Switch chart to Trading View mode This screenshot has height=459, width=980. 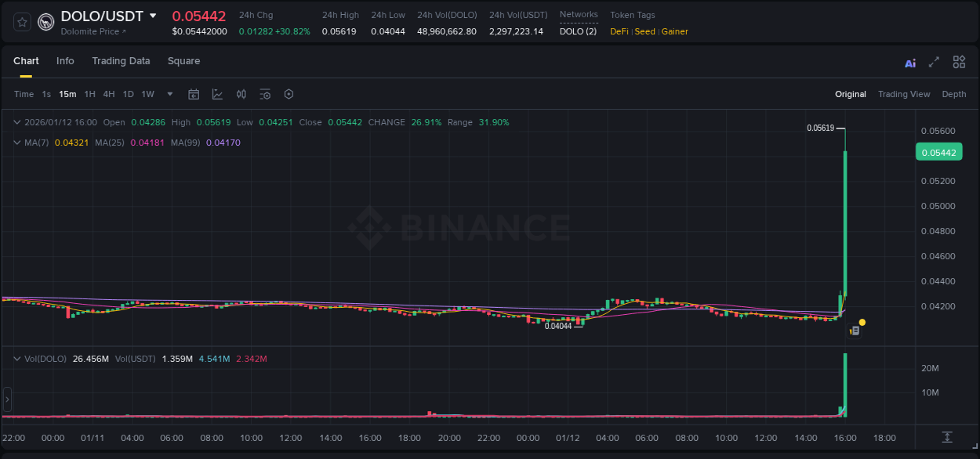[x=904, y=94]
